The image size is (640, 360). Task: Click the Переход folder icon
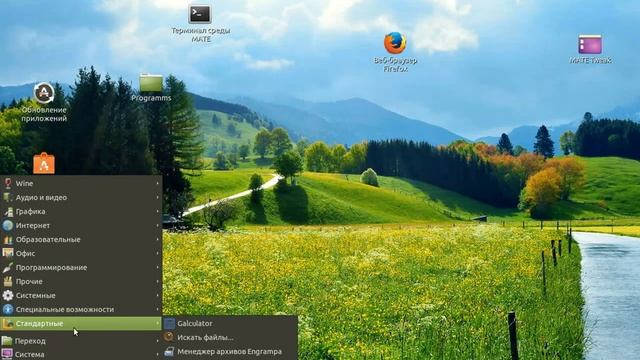7,340
